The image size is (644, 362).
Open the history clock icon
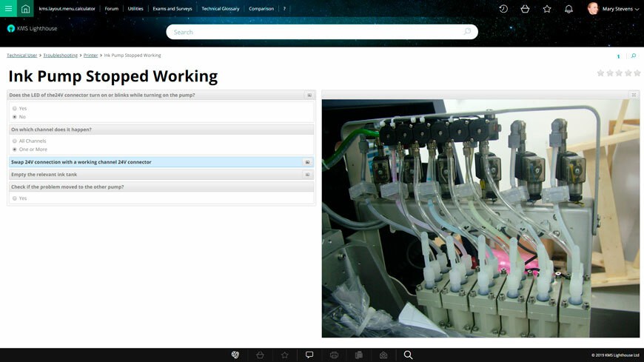503,9
